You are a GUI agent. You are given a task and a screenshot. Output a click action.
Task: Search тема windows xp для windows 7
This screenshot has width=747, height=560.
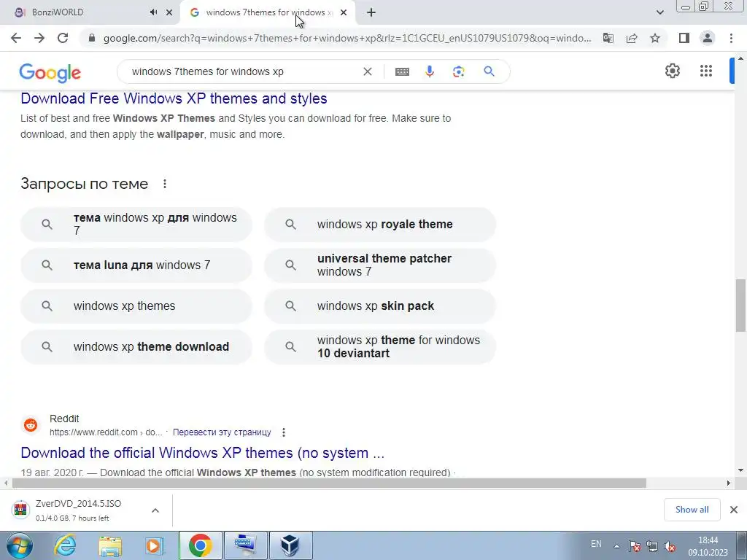tap(136, 225)
